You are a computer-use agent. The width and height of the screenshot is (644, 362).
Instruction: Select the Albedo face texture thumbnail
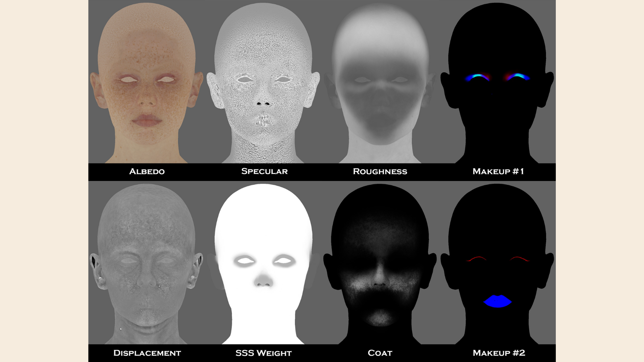coord(147,83)
